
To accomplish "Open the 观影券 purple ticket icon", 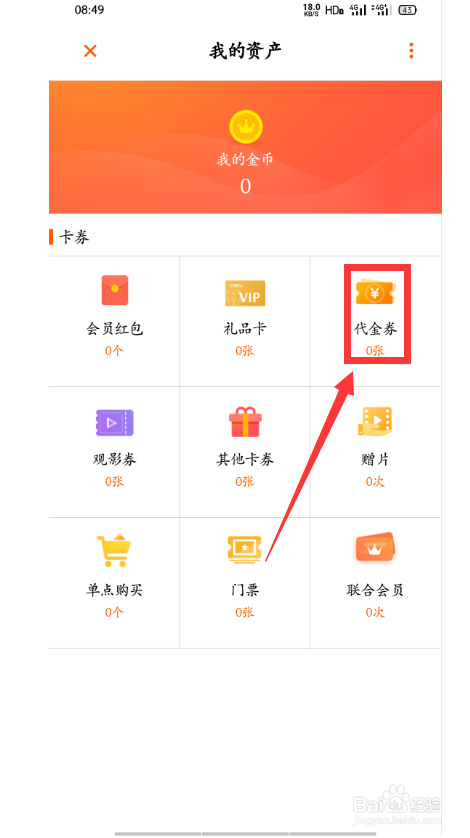I will click(114, 423).
